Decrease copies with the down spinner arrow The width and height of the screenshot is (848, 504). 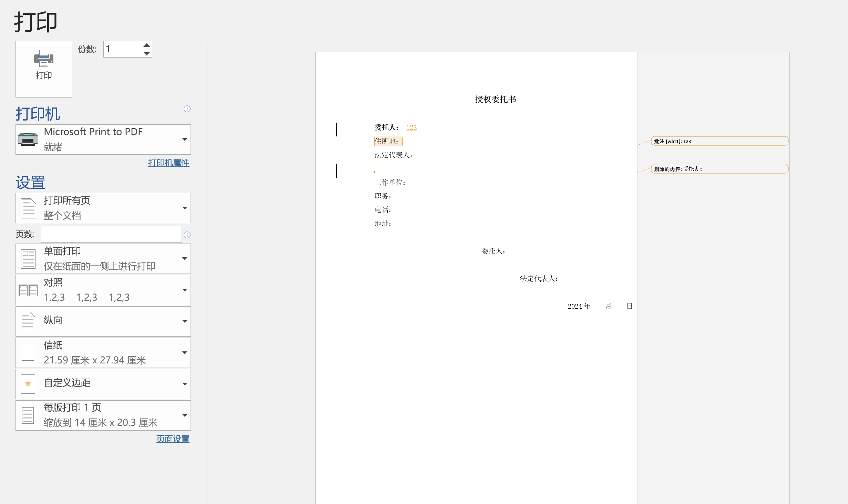pos(146,53)
